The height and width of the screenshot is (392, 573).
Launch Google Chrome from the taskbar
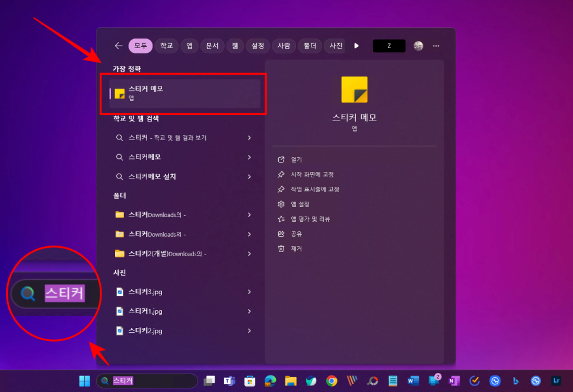click(332, 381)
